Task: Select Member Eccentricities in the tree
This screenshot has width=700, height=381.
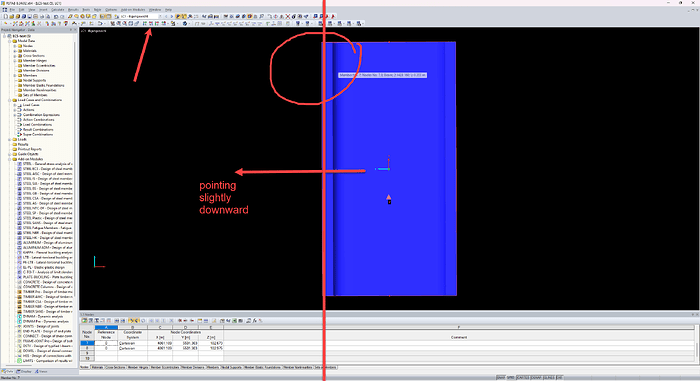Action: pos(39,65)
